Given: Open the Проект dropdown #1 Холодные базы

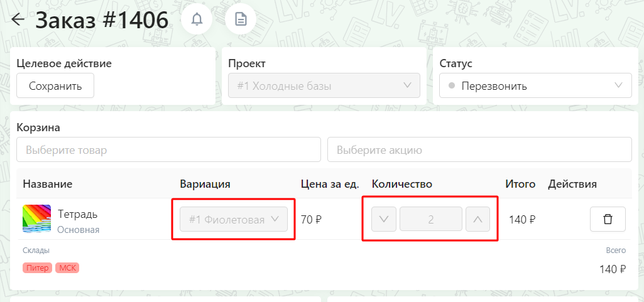Looking at the screenshot, I should point(324,86).
